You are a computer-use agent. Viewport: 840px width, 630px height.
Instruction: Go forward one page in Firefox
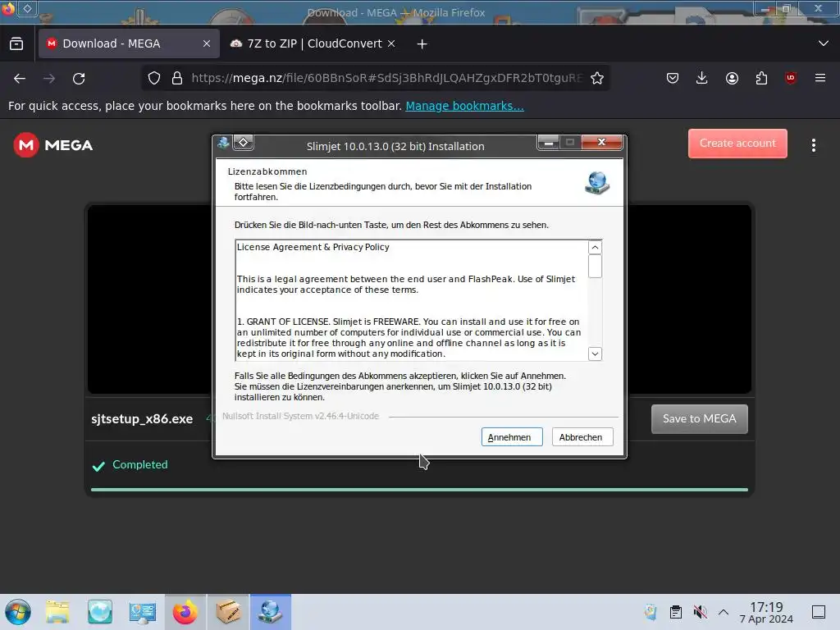pyautogui.click(x=49, y=79)
